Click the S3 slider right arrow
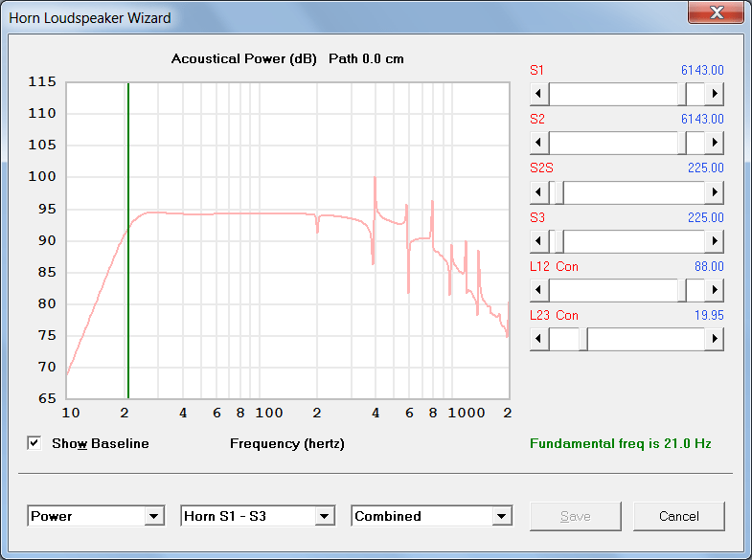752x560 pixels. tap(715, 241)
